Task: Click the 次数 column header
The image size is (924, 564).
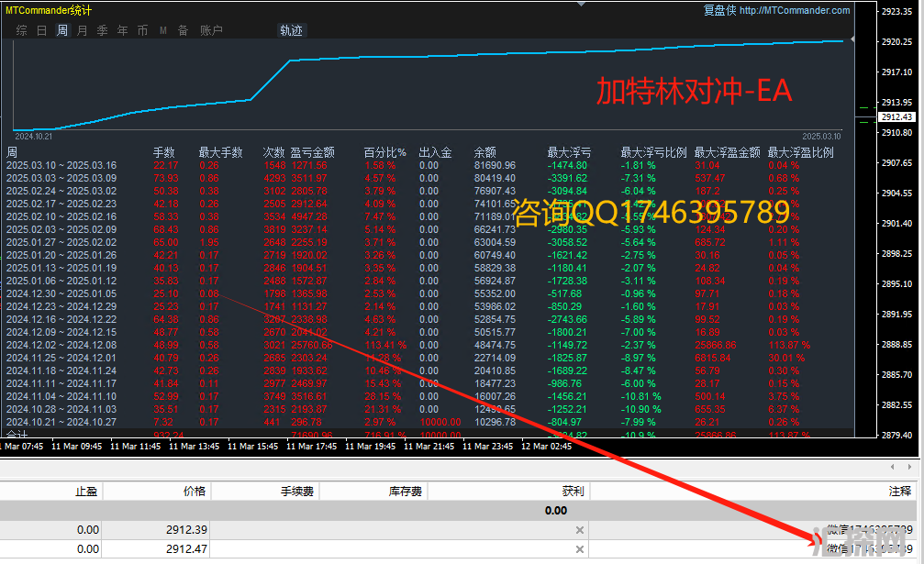Action: coord(273,152)
